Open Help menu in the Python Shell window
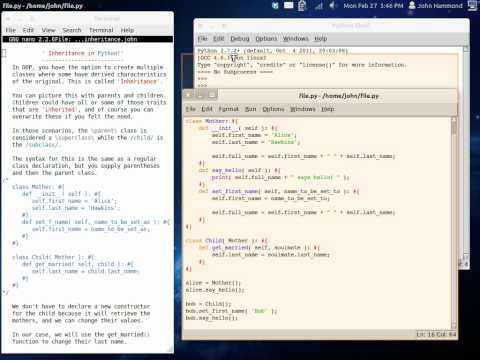Viewport: 480px width, 360px height. point(320,39)
